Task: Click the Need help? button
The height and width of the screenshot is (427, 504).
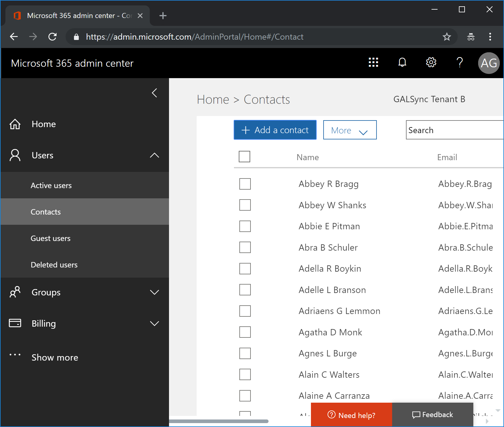Action: pos(351,415)
